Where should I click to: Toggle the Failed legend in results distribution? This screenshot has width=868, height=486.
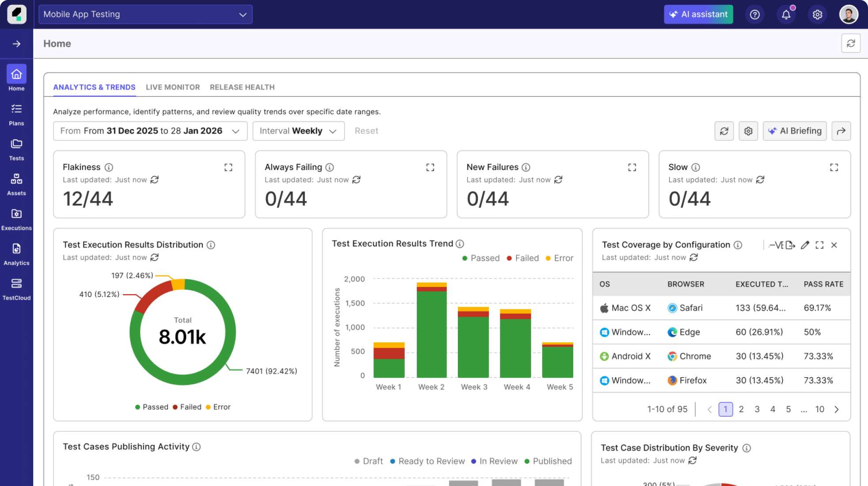(188, 407)
